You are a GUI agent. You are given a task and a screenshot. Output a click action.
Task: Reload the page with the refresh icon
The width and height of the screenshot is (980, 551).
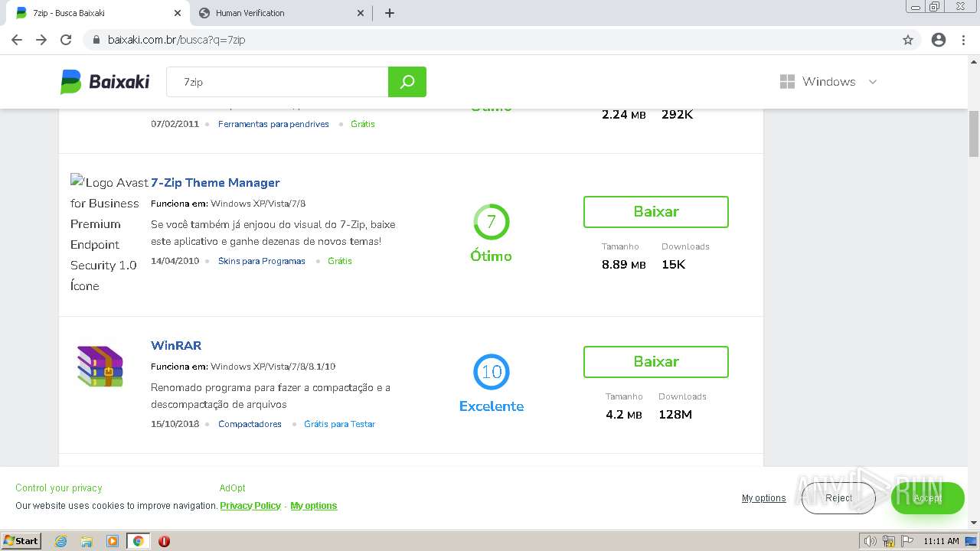pyautogui.click(x=66, y=40)
